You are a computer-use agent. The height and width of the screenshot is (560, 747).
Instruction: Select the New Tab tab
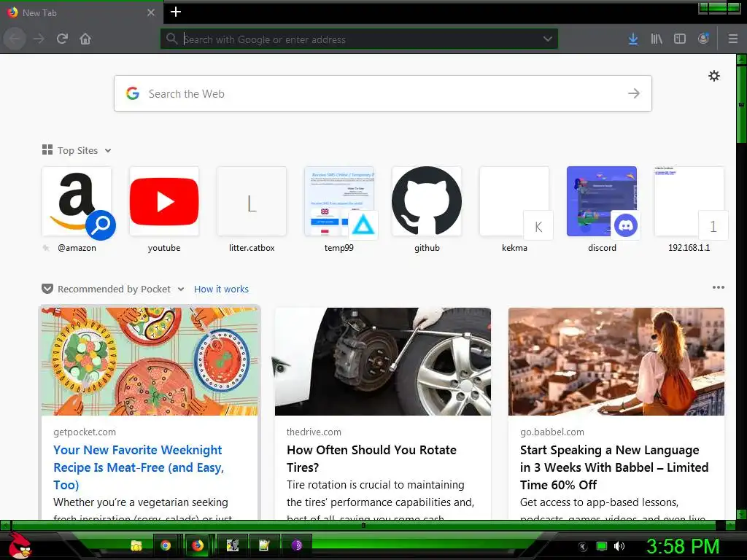point(81,13)
